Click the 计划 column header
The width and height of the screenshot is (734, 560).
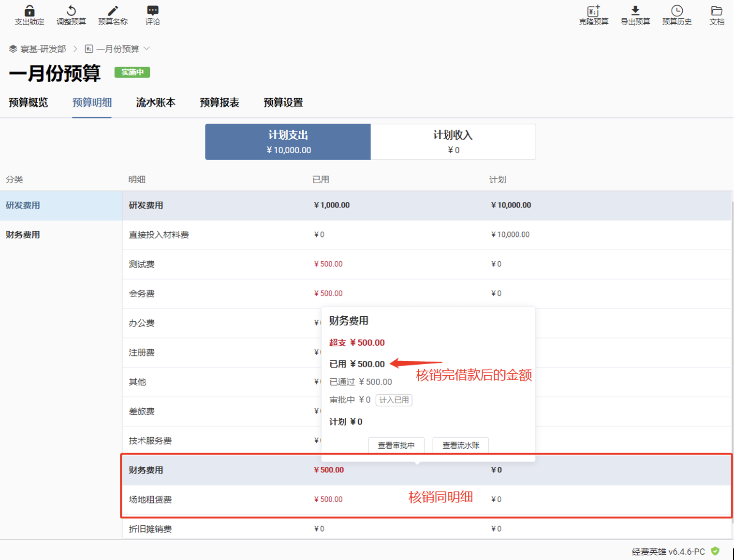pyautogui.click(x=498, y=180)
